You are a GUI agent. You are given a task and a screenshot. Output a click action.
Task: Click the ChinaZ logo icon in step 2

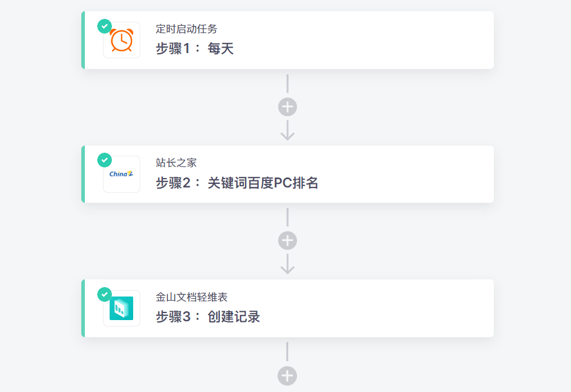[121, 174]
